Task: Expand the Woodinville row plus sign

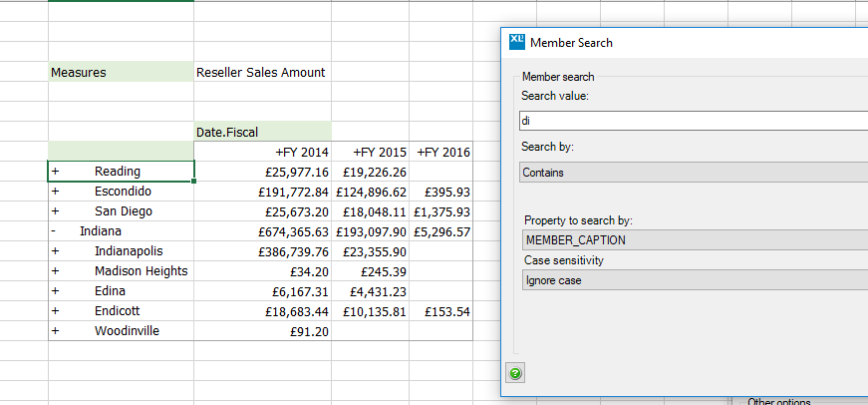Action: point(55,331)
